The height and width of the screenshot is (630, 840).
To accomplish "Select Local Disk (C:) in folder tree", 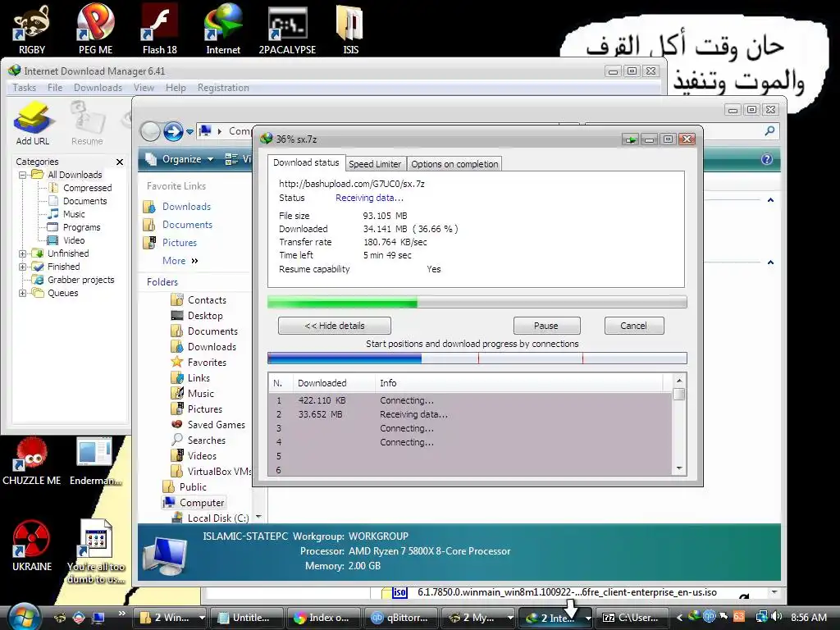I will (x=218, y=518).
